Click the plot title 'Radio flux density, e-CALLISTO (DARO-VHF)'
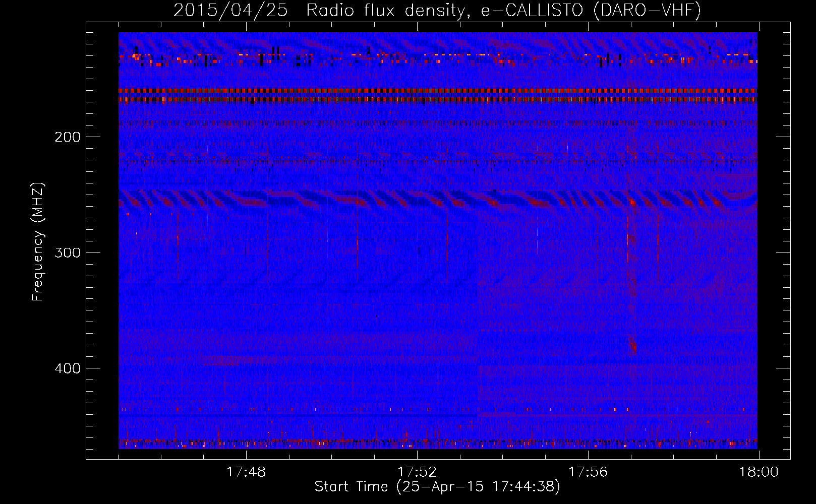This screenshot has height=504, width=816. 503,10
